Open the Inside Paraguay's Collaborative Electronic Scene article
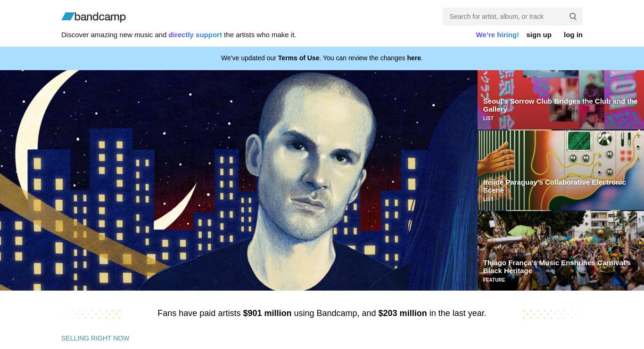 tap(561, 170)
